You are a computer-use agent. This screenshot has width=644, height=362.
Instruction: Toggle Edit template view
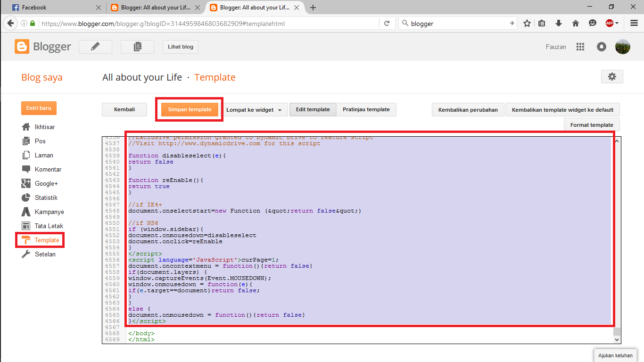[313, 109]
